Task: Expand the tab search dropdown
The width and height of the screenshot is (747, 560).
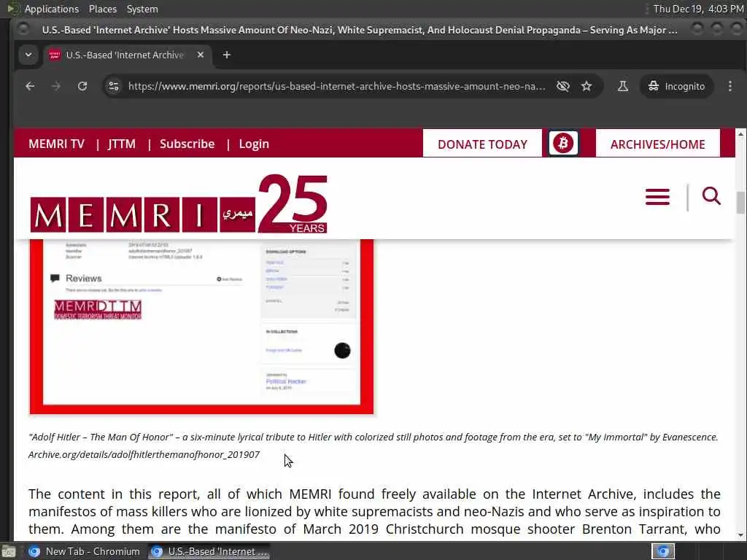Action: 28,55
